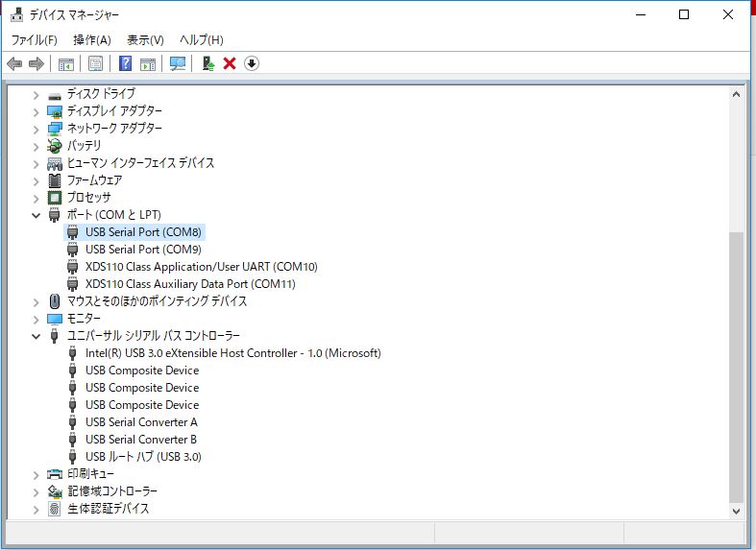Open the ヘルプ(H) menu
This screenshot has width=756, height=550.
pyautogui.click(x=202, y=40)
